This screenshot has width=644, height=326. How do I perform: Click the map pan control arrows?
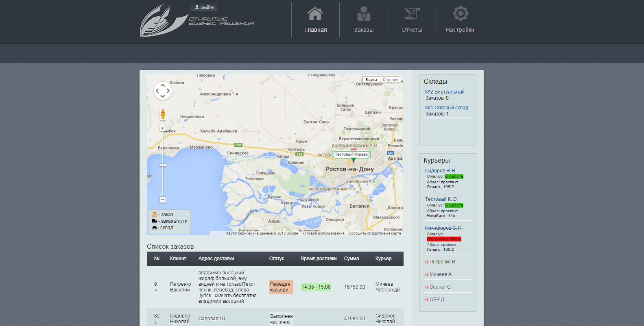click(x=163, y=91)
